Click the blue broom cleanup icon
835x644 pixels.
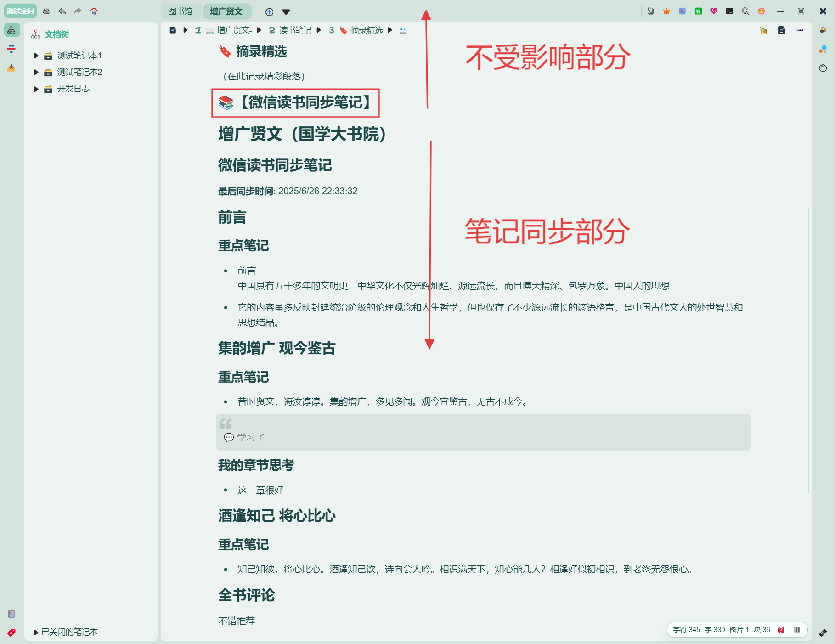tap(683, 11)
